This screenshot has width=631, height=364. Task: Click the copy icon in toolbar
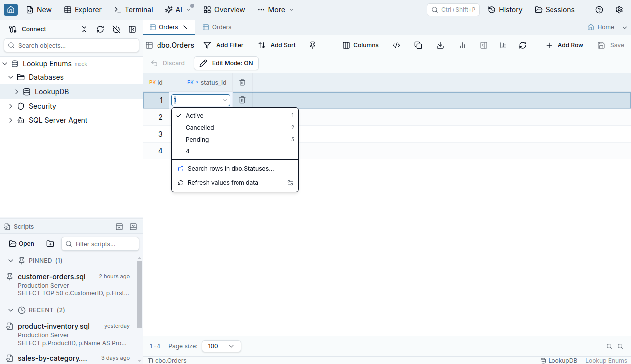click(x=418, y=45)
